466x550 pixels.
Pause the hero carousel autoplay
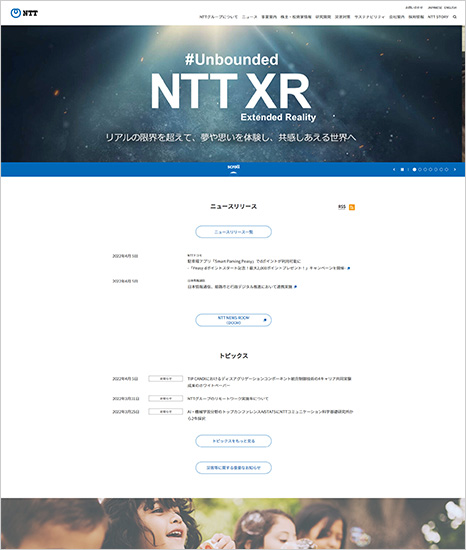402,169
